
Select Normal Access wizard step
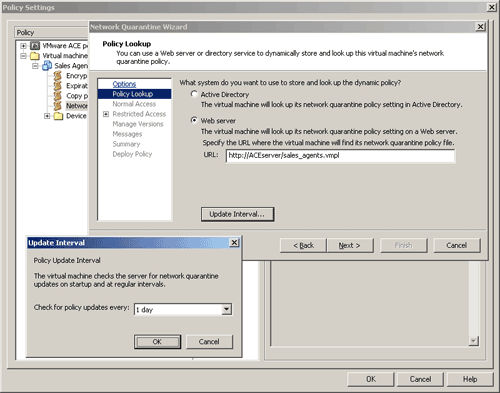(x=134, y=104)
